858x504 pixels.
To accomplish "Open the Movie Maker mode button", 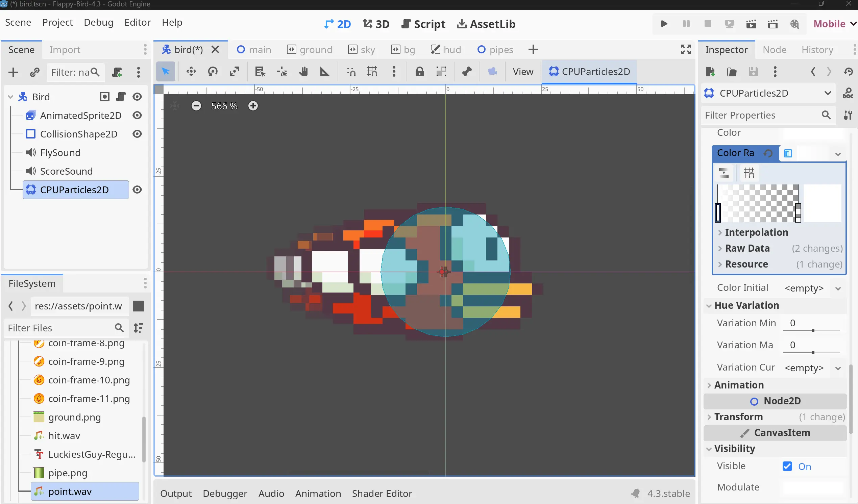I will pyautogui.click(x=795, y=24).
